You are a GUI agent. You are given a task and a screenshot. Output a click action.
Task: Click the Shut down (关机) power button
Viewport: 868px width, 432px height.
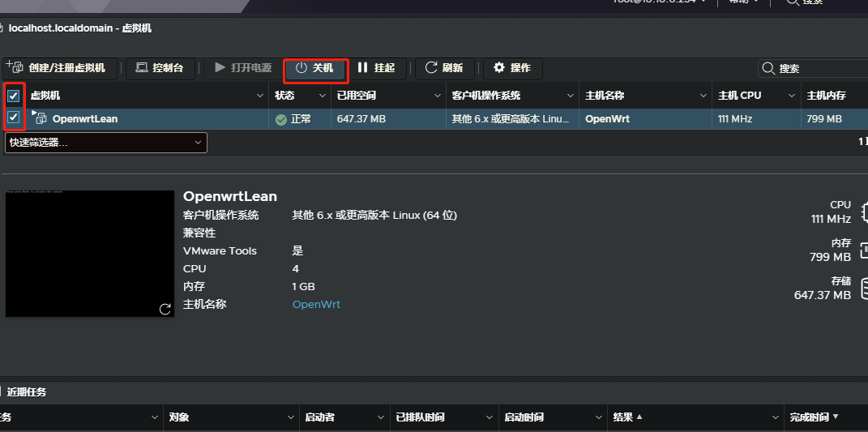[x=315, y=68]
